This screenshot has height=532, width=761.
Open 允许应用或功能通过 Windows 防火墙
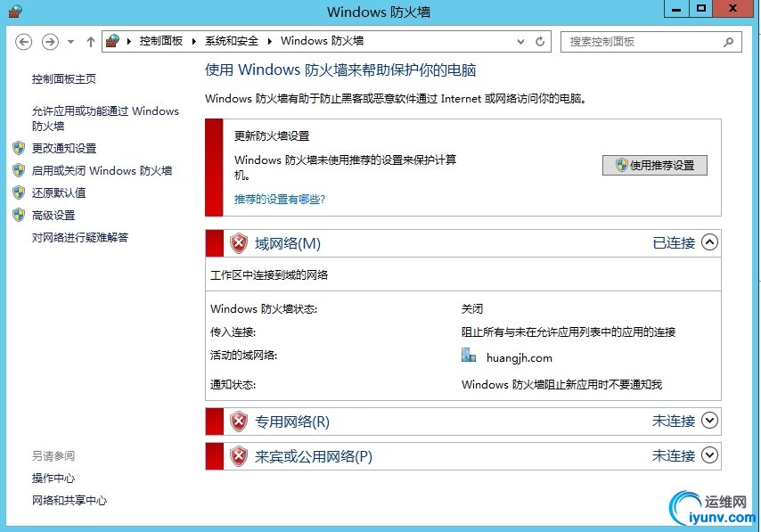[x=105, y=119]
